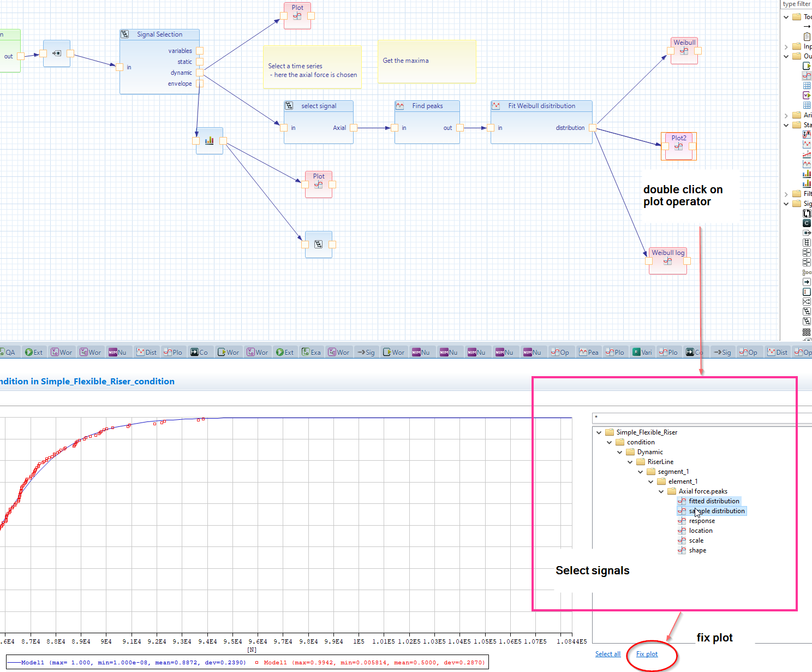
Task: Click the input arrow node icon
Action: (x=56, y=53)
